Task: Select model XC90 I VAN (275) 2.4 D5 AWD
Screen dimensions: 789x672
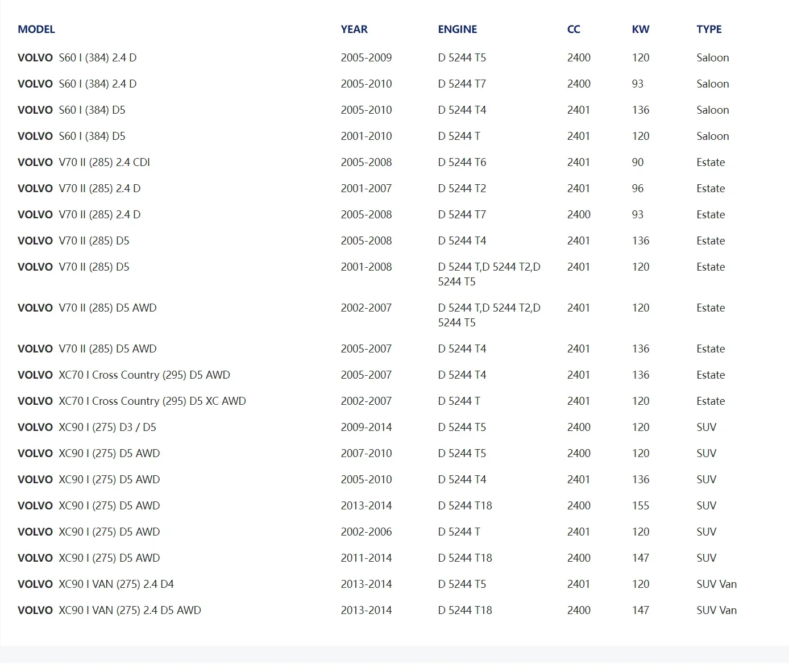Action: (x=130, y=610)
